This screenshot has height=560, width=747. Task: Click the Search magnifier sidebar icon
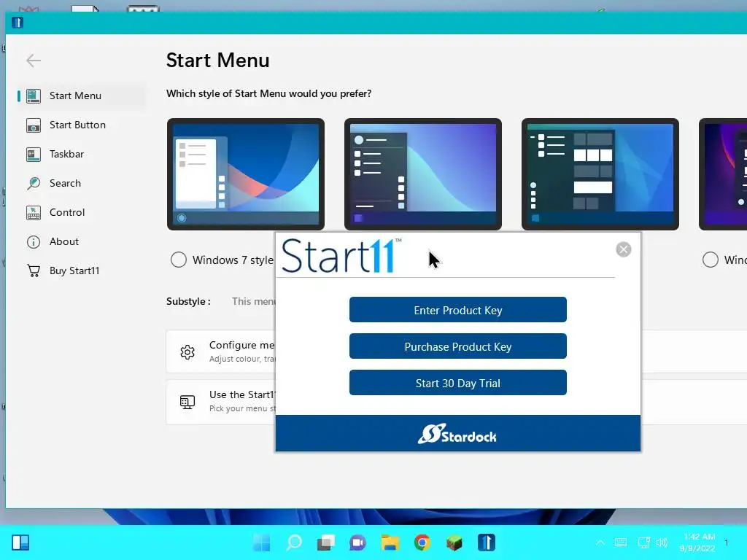point(34,183)
